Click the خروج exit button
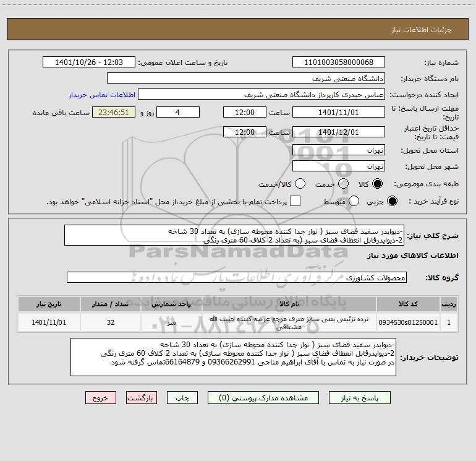Screen dimensions: 476x461 point(101,397)
